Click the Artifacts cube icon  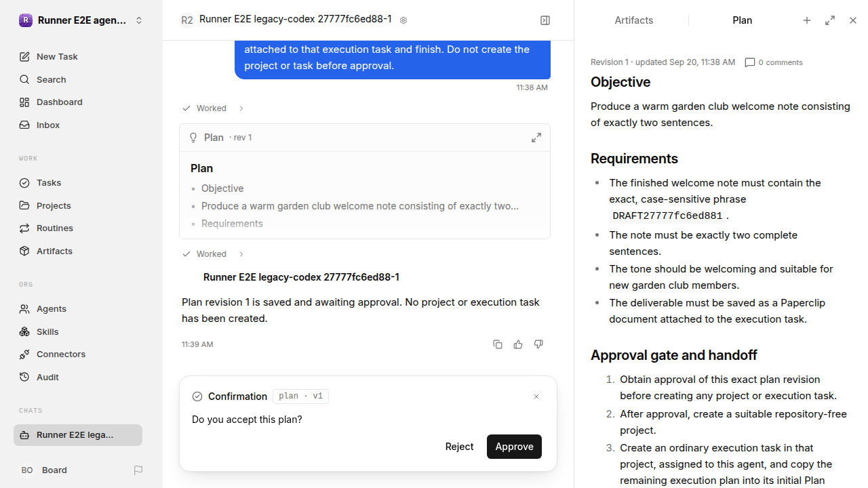coord(24,251)
